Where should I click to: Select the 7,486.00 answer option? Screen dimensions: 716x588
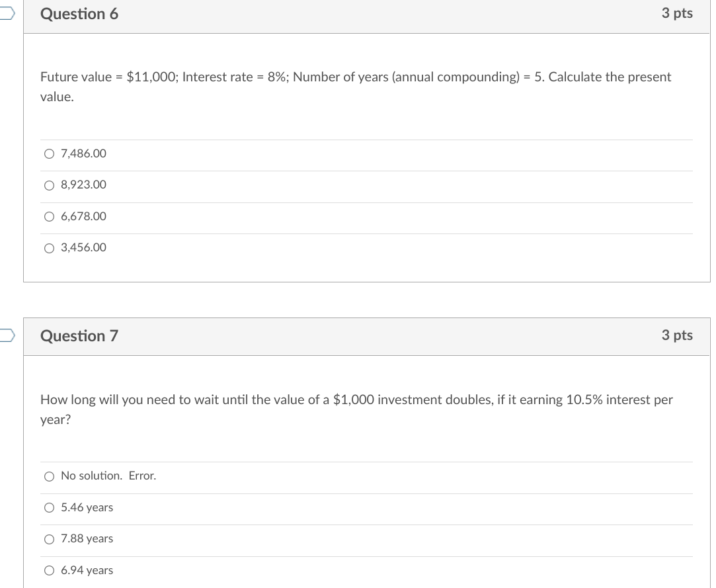click(x=82, y=153)
